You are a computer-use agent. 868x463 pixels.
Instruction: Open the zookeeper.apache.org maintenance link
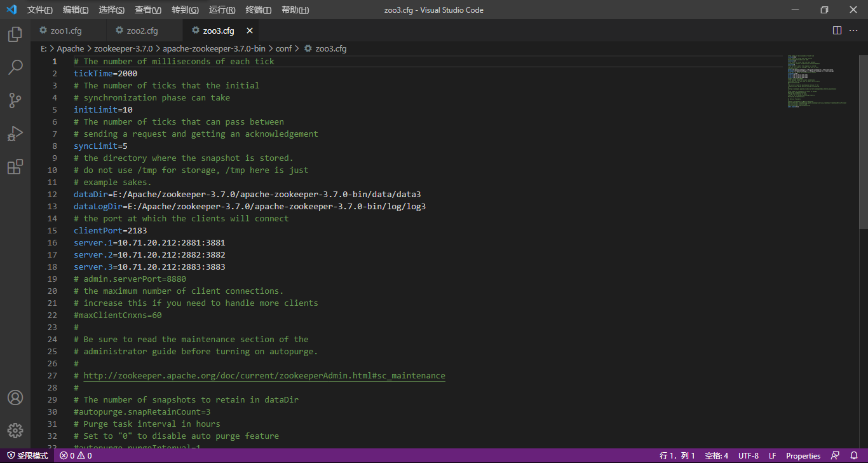(264, 376)
